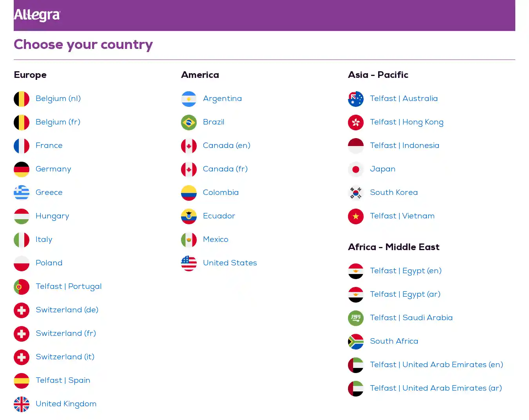Open the Belgium (nl) link
This screenshot has height=420, width=529.
tap(58, 99)
